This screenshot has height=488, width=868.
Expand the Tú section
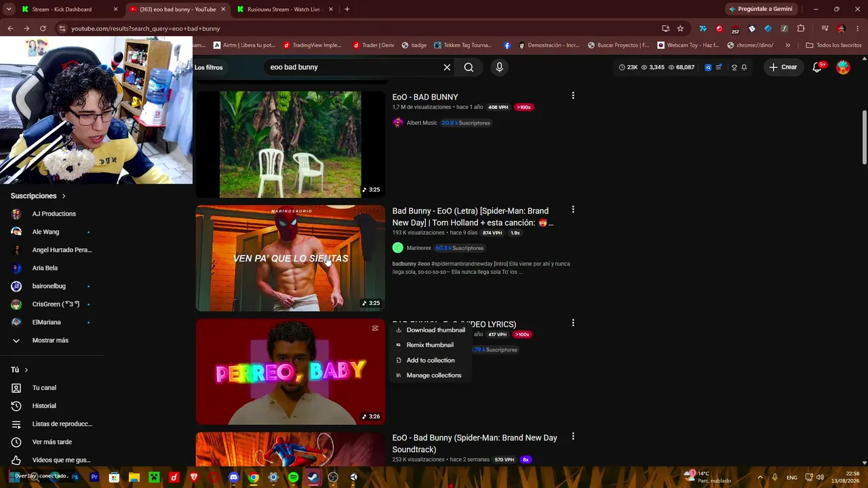coord(20,369)
